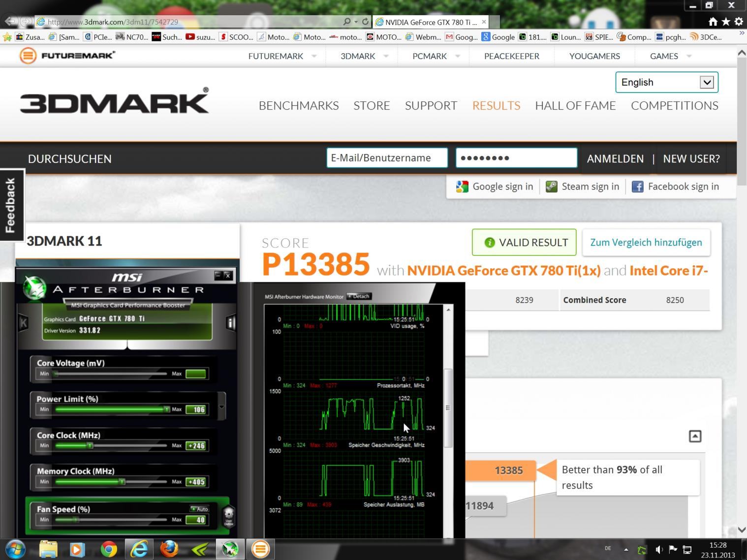Expand the 3DMARK menu arrow
This screenshot has width=747, height=560.
(x=386, y=56)
